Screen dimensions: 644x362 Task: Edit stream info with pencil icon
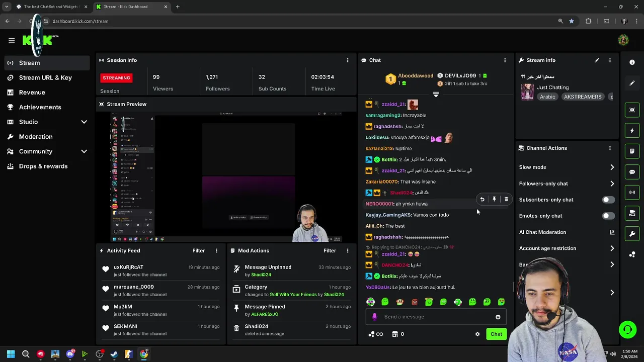(597, 60)
